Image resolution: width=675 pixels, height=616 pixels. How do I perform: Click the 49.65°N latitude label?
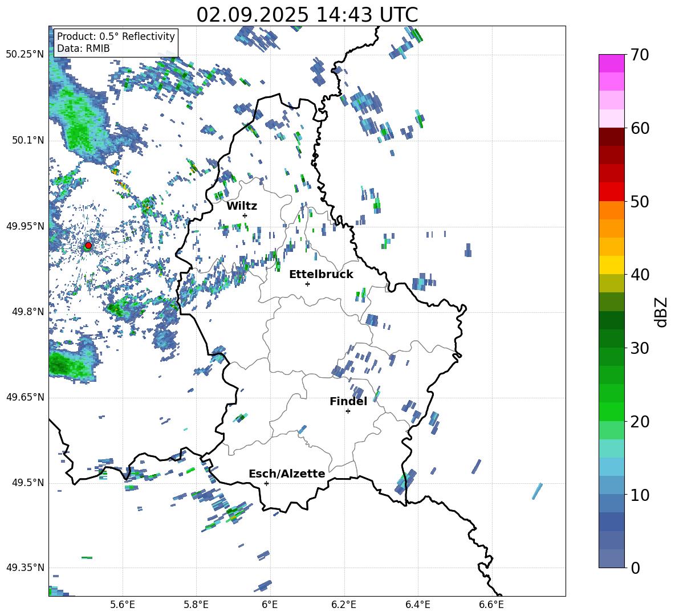(25, 397)
